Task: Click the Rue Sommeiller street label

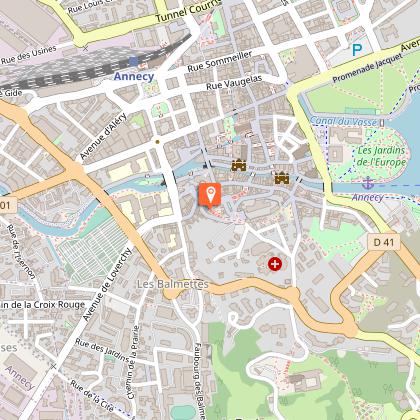Action: point(220,61)
